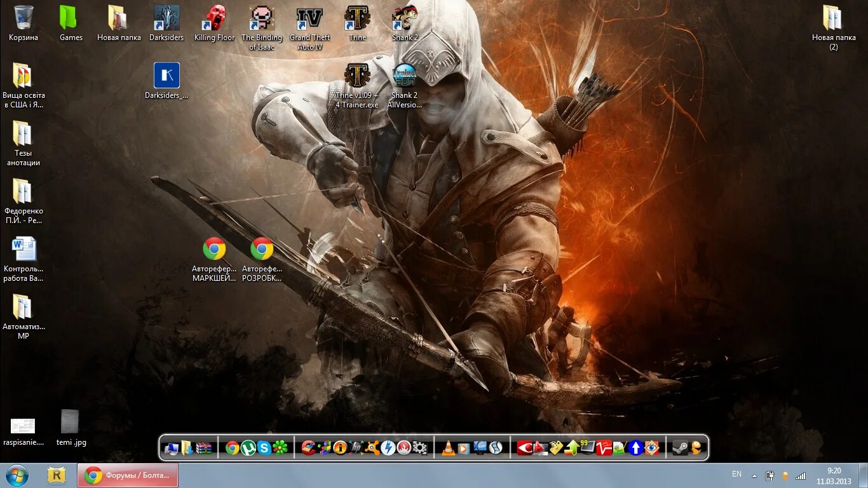Open the Новая папка (2) folder
This screenshot has height=488, width=868.
click(x=833, y=27)
